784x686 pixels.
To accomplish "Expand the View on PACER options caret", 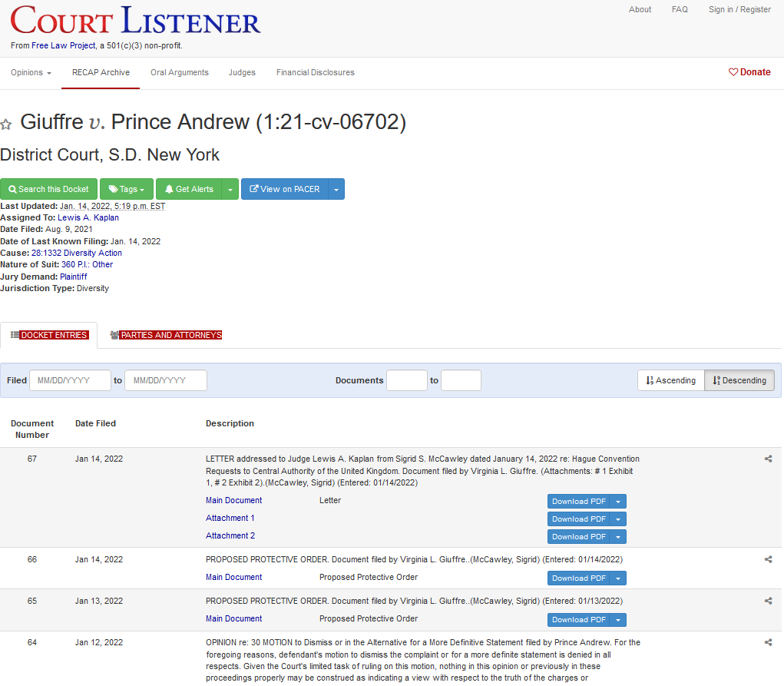I will click(x=336, y=189).
